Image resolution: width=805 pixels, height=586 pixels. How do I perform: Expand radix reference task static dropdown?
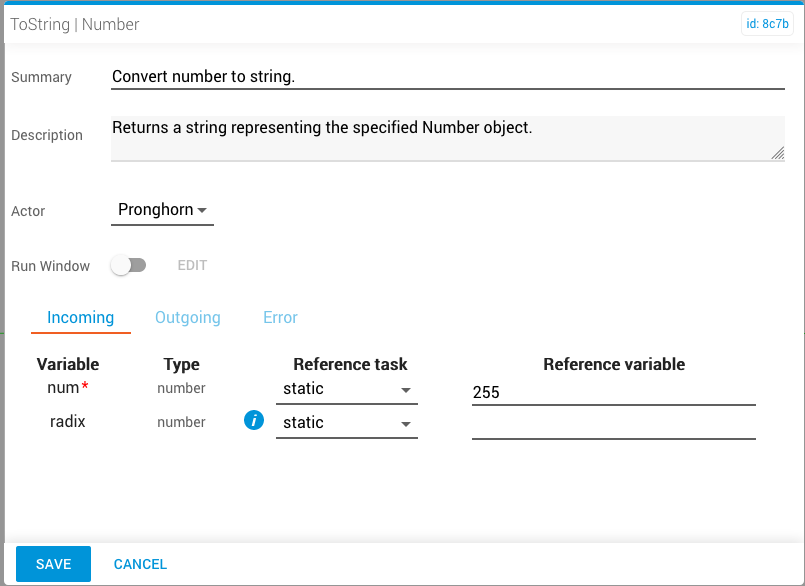point(347,423)
